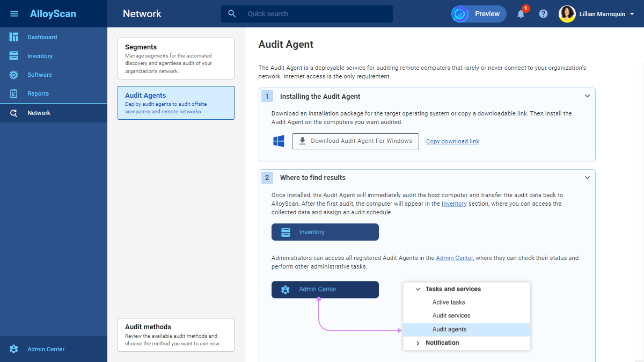644x362 pixels.
Task: Click the Admin Center gear icon in sidebar
Action: click(14, 349)
